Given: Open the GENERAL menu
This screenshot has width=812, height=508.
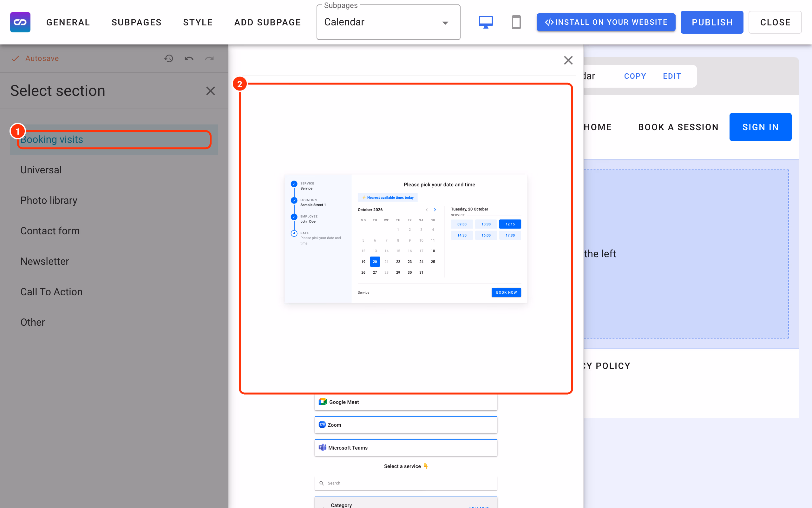Looking at the screenshot, I should coord(68,22).
